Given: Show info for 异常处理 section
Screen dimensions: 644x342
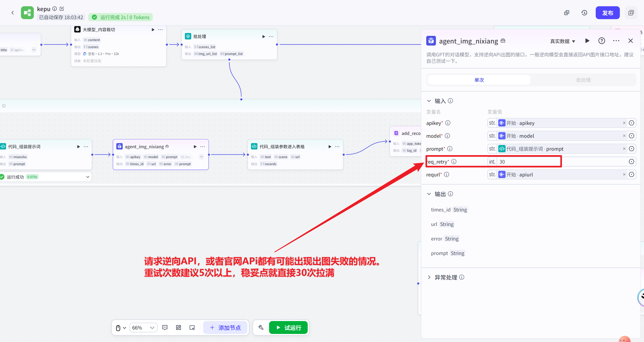Looking at the screenshot, I should pyautogui.click(x=461, y=277).
